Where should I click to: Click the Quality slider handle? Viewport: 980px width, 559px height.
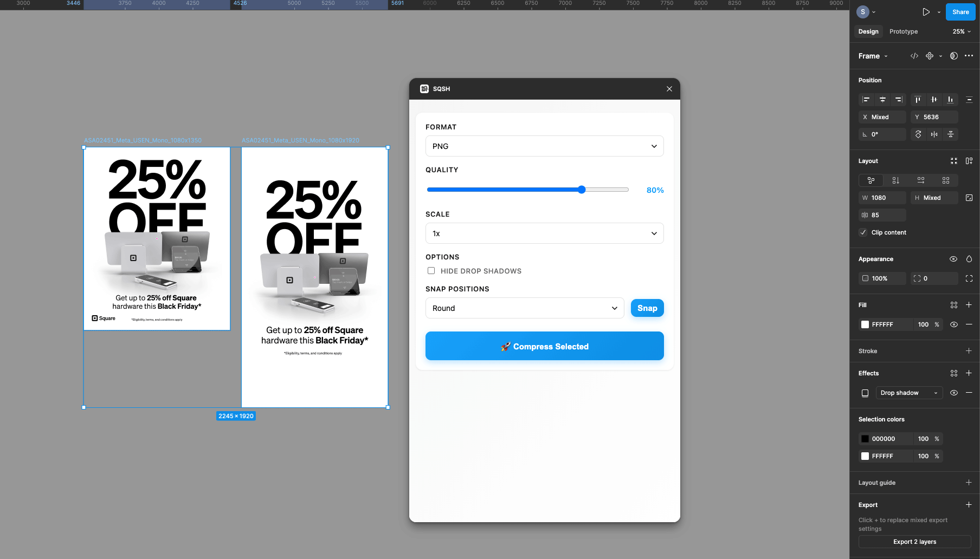(582, 190)
